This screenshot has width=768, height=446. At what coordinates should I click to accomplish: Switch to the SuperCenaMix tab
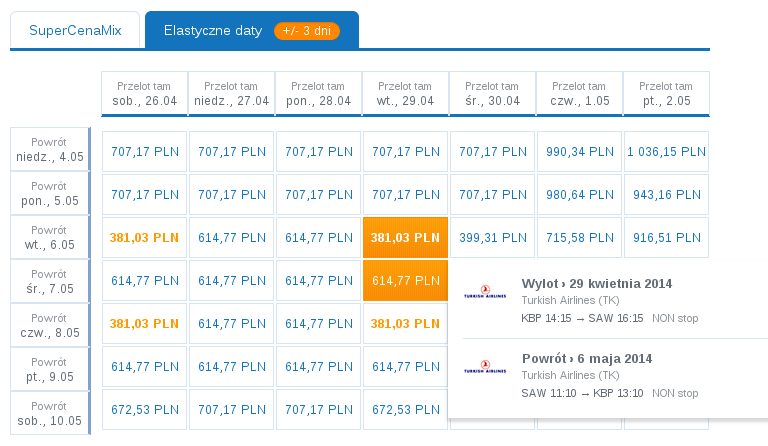75,30
